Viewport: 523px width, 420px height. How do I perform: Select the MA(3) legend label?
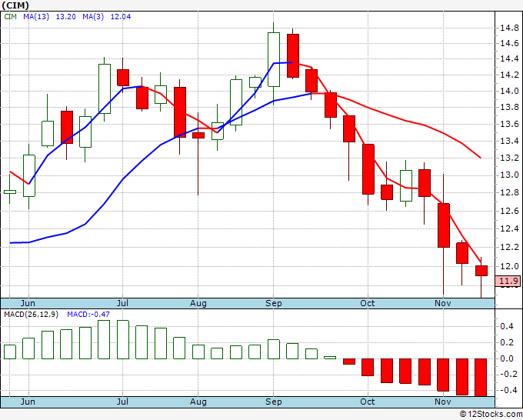[x=93, y=17]
